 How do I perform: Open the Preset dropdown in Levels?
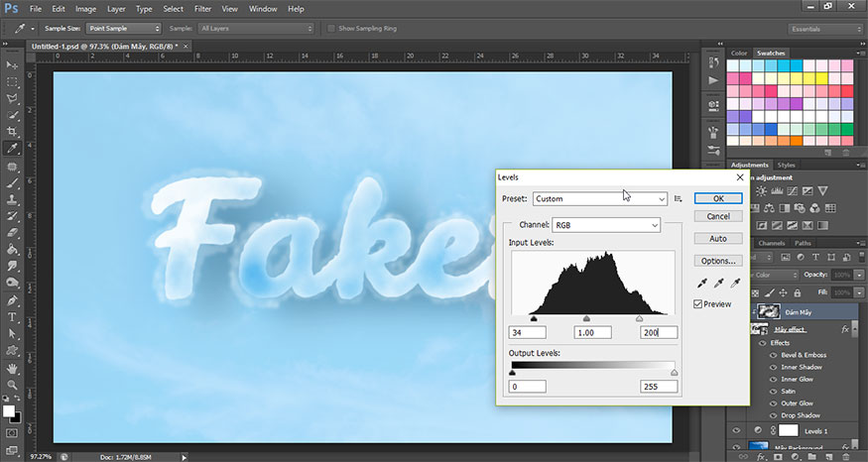[x=600, y=198]
